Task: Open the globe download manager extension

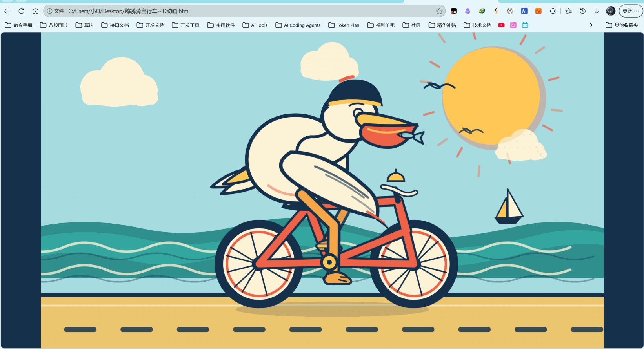Action: (482, 11)
